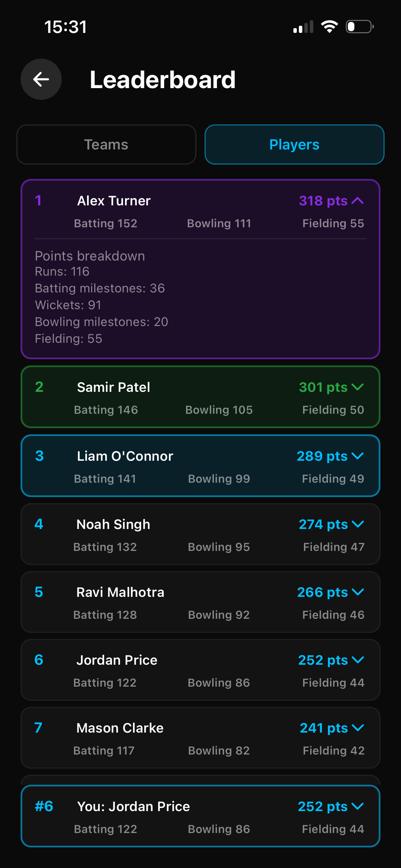
Task: Expand Samir Patel's points chevron
Action: tap(357, 387)
